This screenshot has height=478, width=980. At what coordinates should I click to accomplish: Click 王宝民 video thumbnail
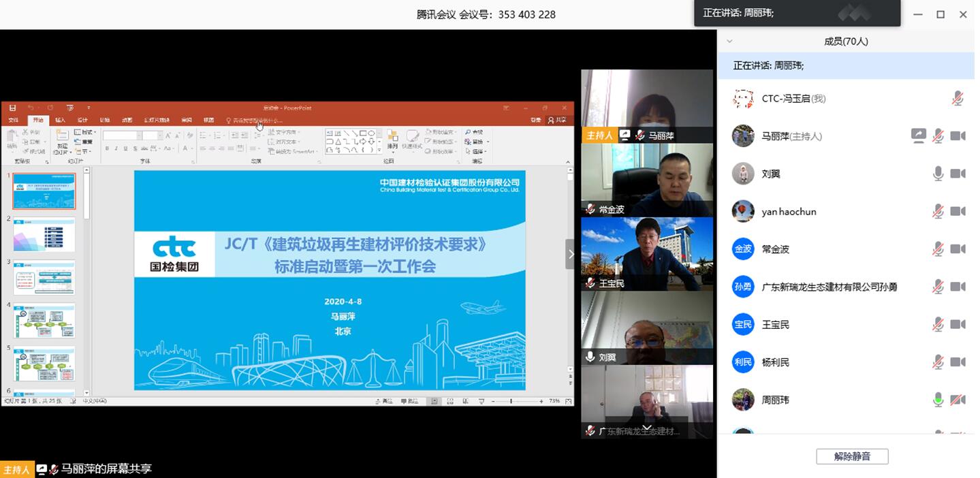tap(647, 254)
